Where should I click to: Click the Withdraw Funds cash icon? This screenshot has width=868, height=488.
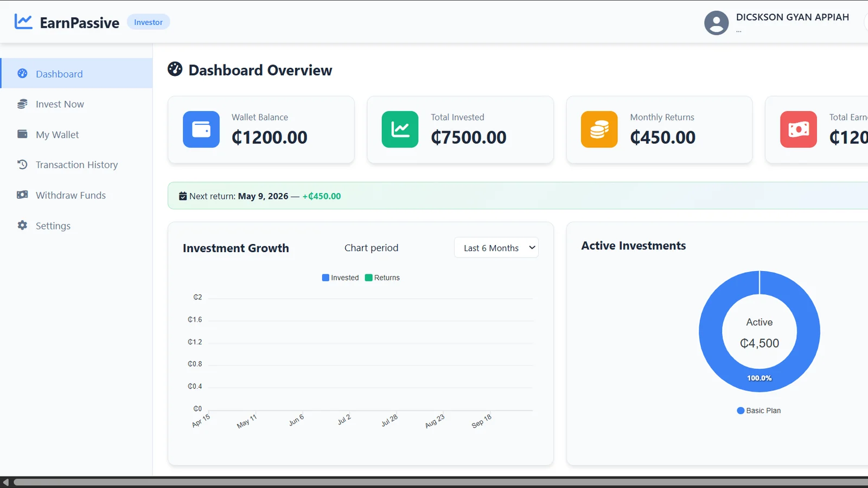point(22,195)
